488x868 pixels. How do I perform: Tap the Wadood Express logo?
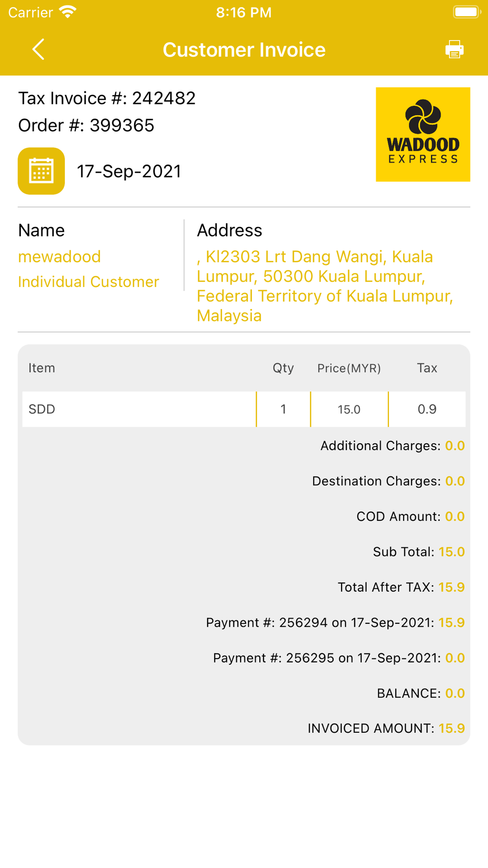click(x=423, y=134)
